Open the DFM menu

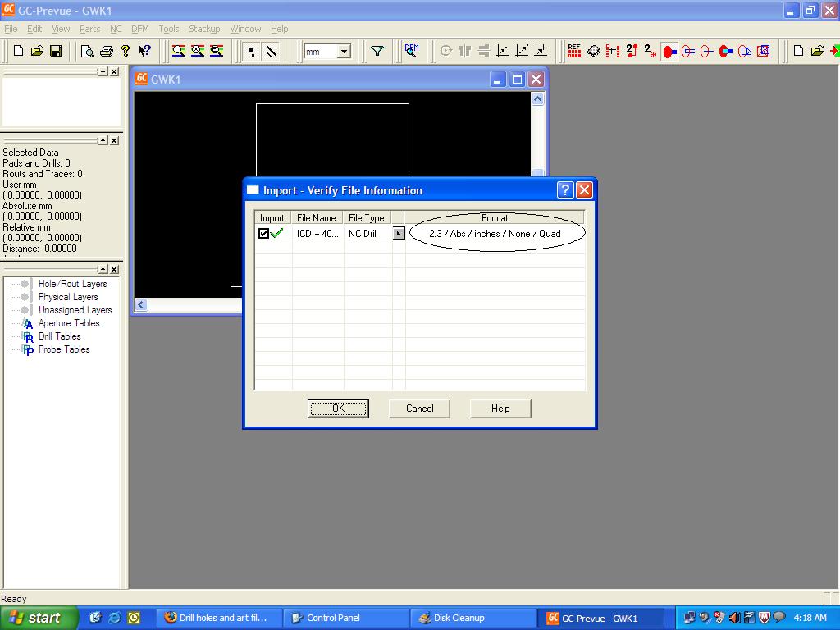139,29
